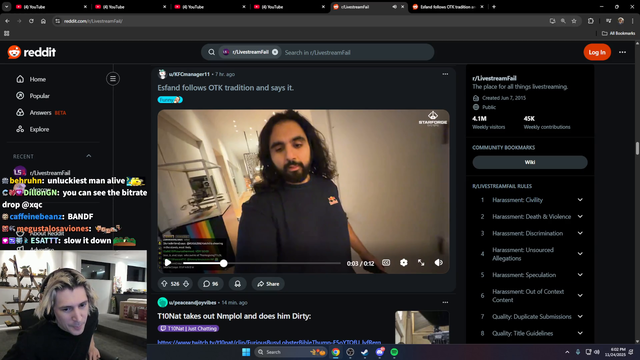Image resolution: width=640 pixels, height=360 pixels.
Task: Open Answers BETA in sidebar
Action: coord(41,113)
